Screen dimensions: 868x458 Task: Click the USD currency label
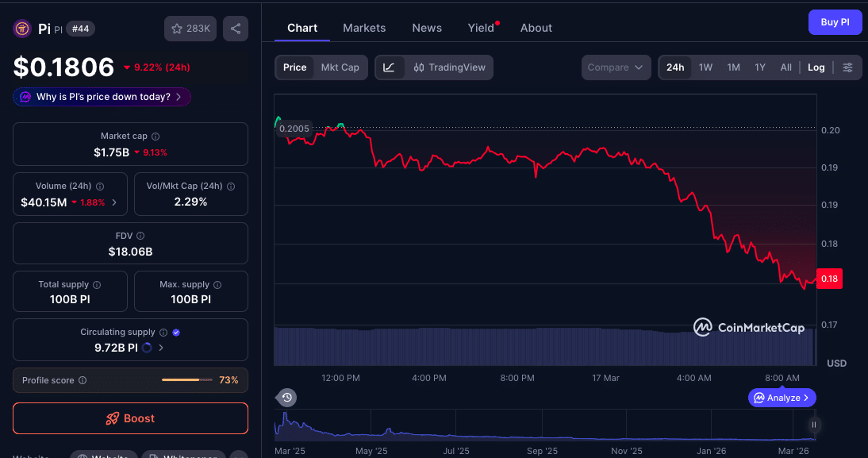click(x=836, y=364)
